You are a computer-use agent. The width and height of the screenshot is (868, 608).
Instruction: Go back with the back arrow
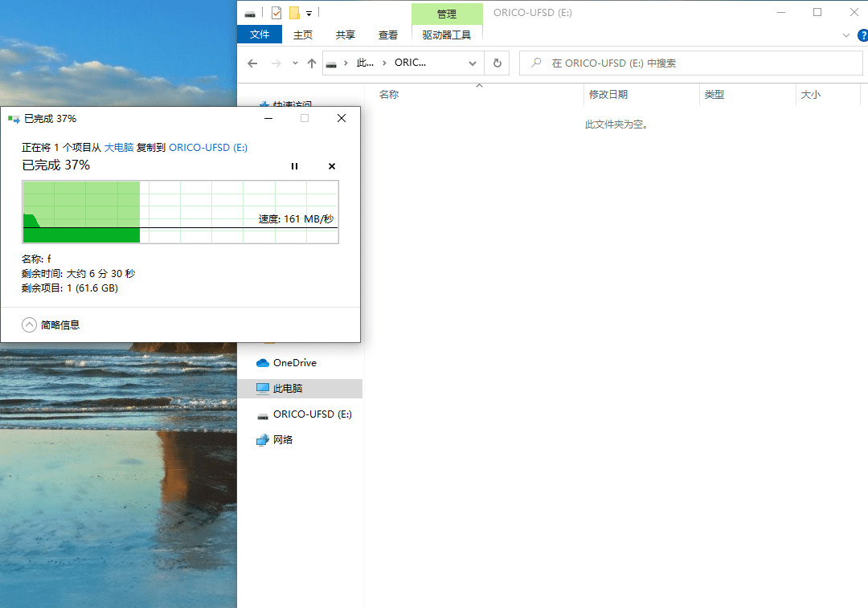pos(252,63)
